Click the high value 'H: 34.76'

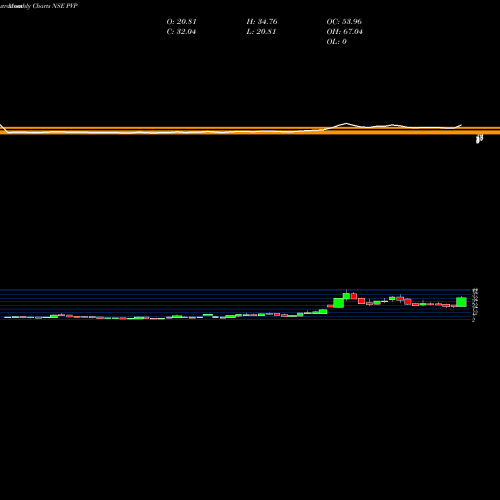click(x=262, y=22)
